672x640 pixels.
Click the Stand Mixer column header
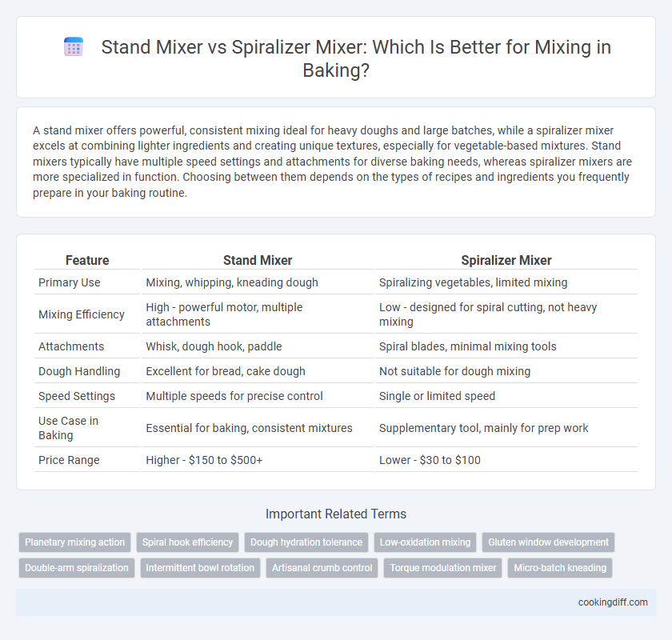pyautogui.click(x=258, y=260)
